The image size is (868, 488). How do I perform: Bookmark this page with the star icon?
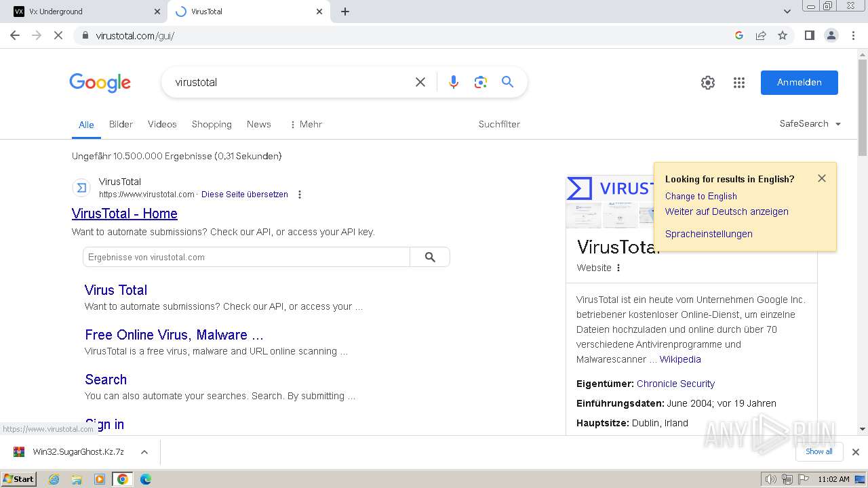[783, 35]
